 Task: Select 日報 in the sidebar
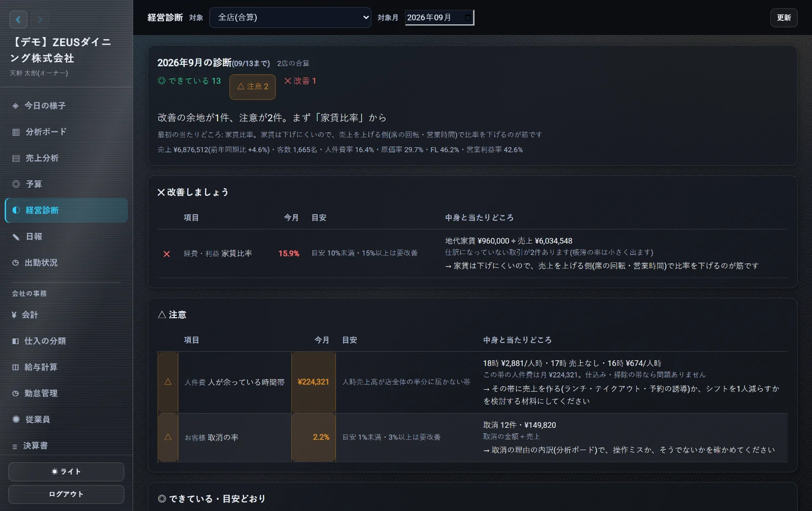66,236
